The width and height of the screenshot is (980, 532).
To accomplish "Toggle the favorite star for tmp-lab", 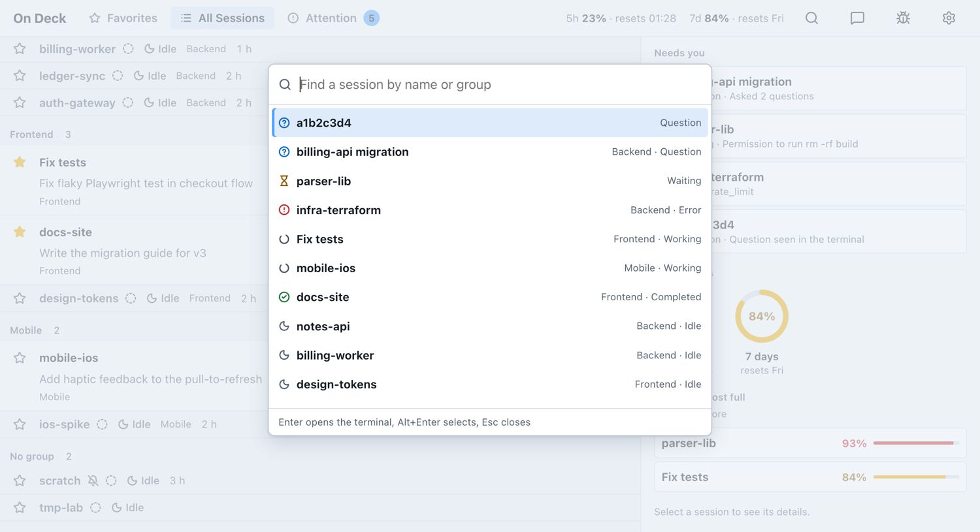I will tap(20, 508).
